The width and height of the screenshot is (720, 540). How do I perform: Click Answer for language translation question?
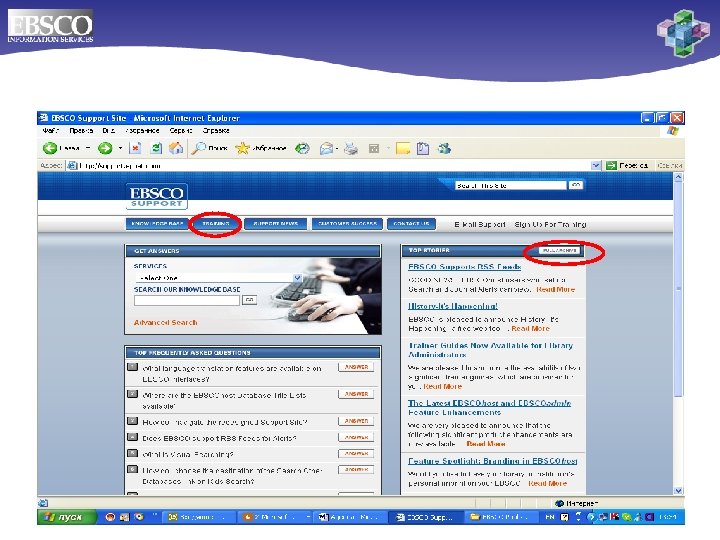(356, 367)
